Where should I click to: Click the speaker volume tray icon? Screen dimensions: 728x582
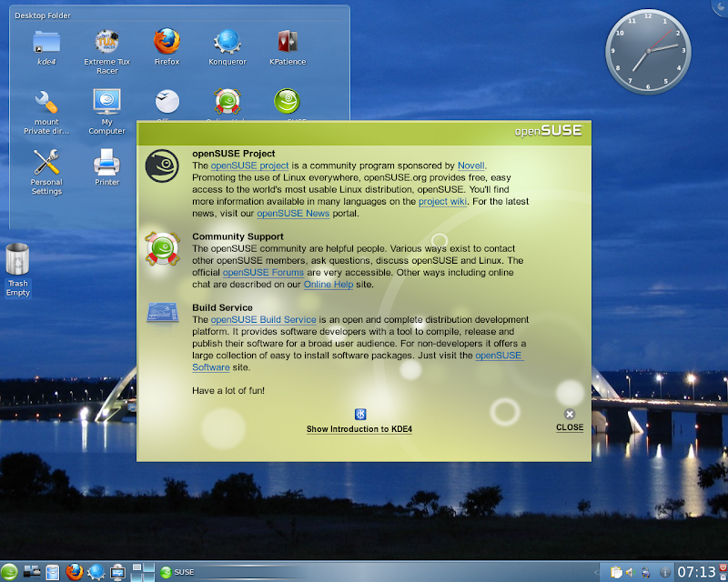tap(631, 572)
